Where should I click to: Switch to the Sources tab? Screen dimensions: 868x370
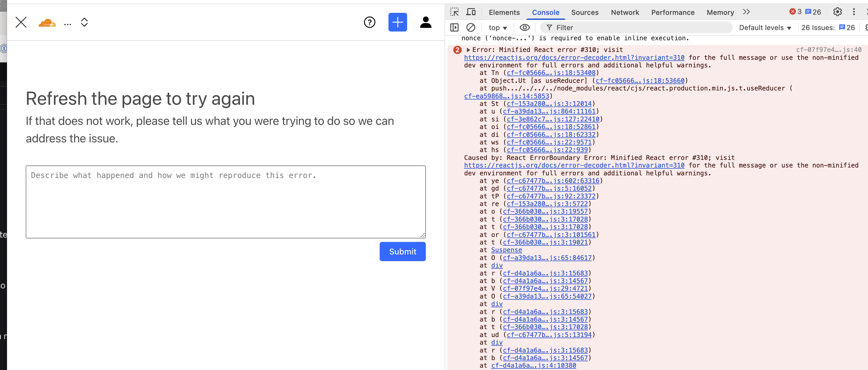(x=584, y=13)
